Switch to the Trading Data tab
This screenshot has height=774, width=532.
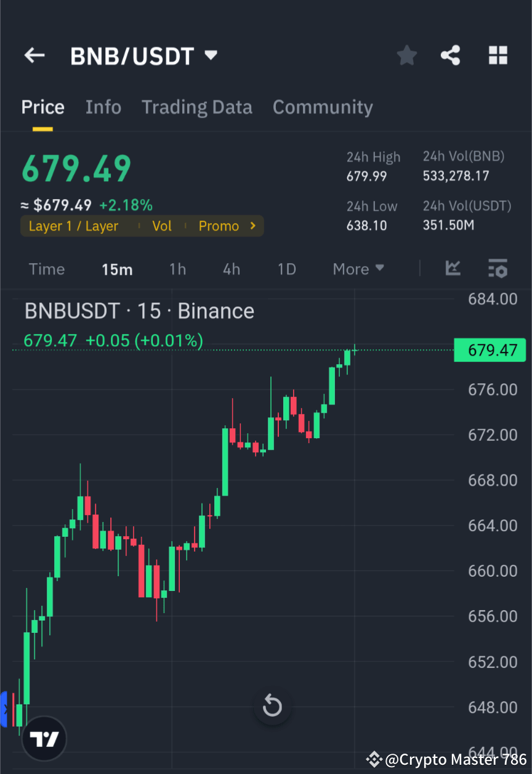tap(197, 107)
